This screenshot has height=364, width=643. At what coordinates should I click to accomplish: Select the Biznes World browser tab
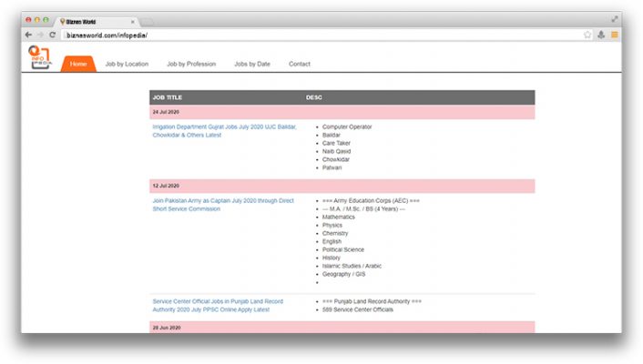point(96,20)
